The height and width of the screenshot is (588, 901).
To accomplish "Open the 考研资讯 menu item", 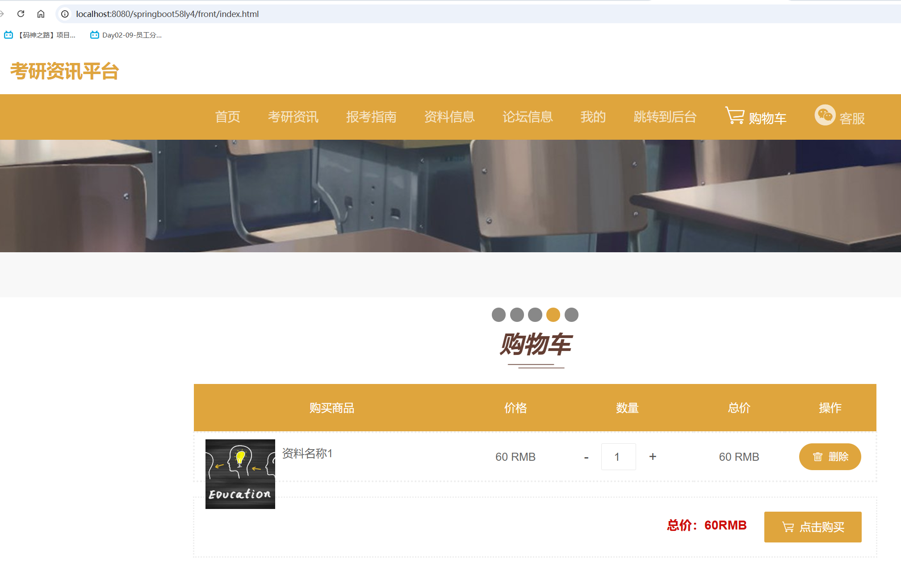I will (x=293, y=117).
